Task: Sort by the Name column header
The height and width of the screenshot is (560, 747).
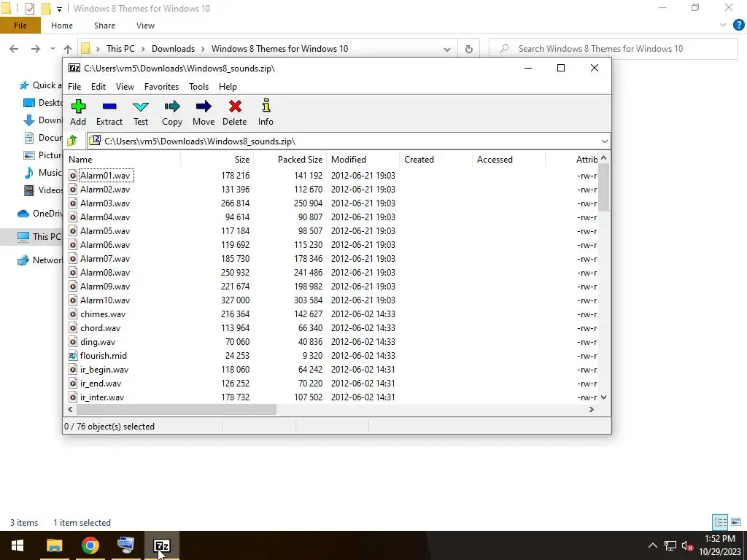Action: pos(123,160)
